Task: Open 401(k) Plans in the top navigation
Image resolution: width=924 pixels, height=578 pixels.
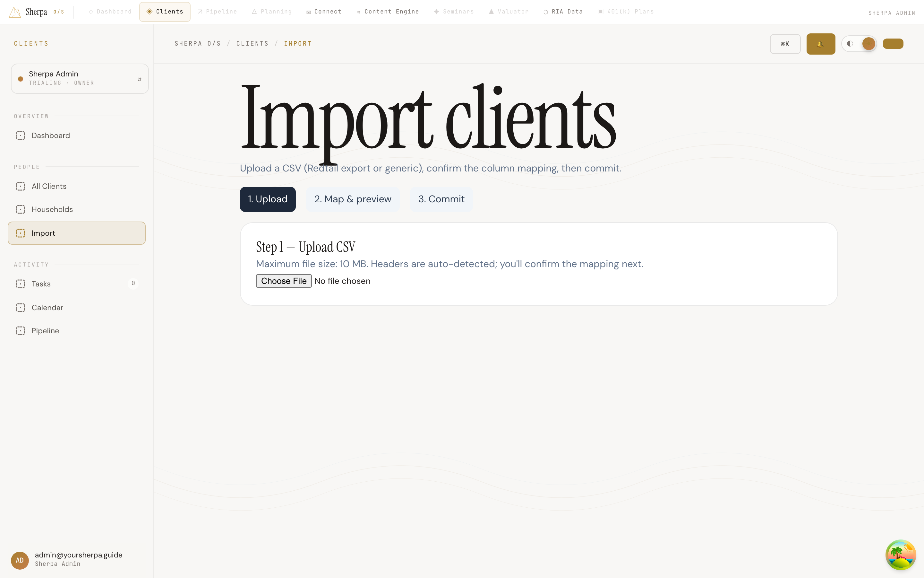Action: point(625,12)
